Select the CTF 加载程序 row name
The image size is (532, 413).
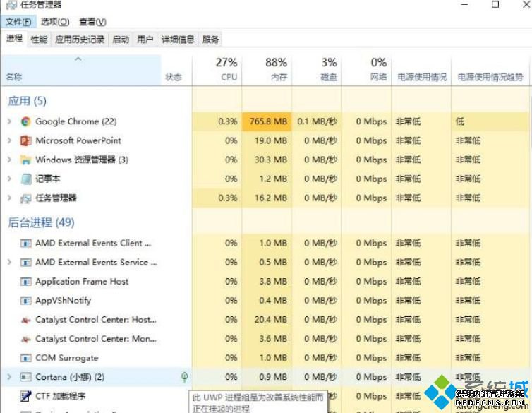pos(61,396)
